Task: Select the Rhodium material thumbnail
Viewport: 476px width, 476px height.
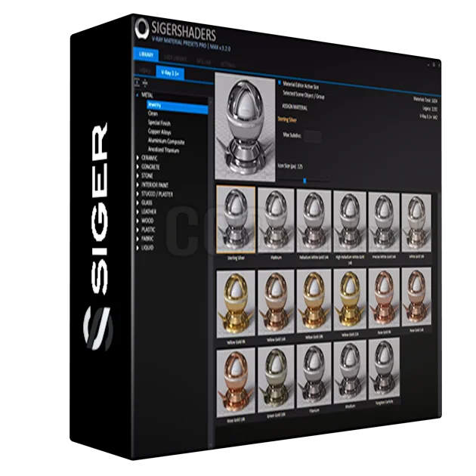Action: [350, 372]
